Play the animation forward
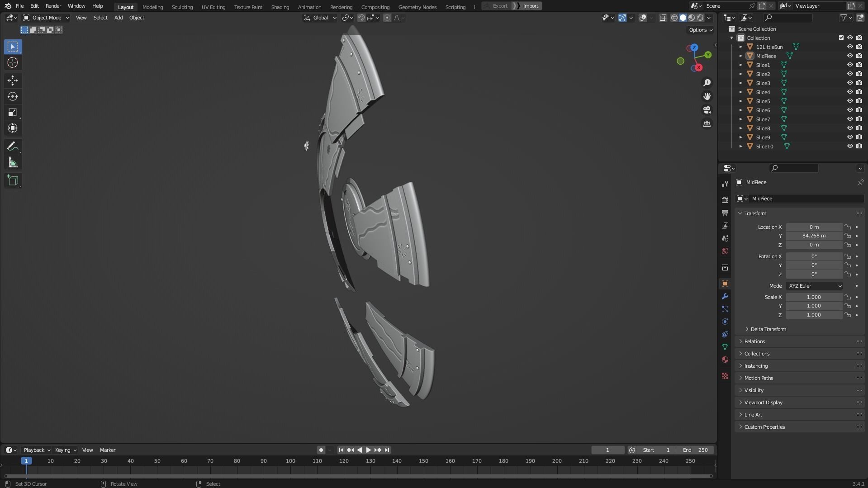Viewport: 868px width, 488px height. [x=368, y=450]
